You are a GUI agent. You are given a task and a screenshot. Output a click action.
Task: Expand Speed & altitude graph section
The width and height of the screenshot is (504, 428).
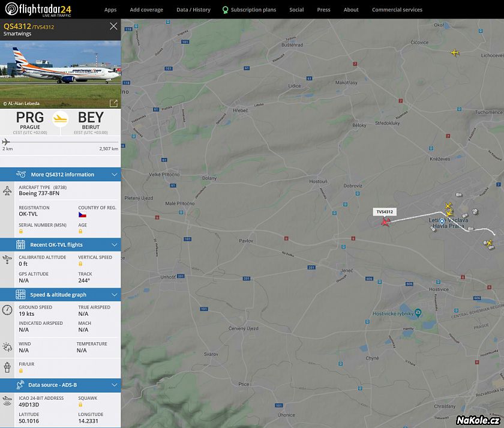point(61,295)
